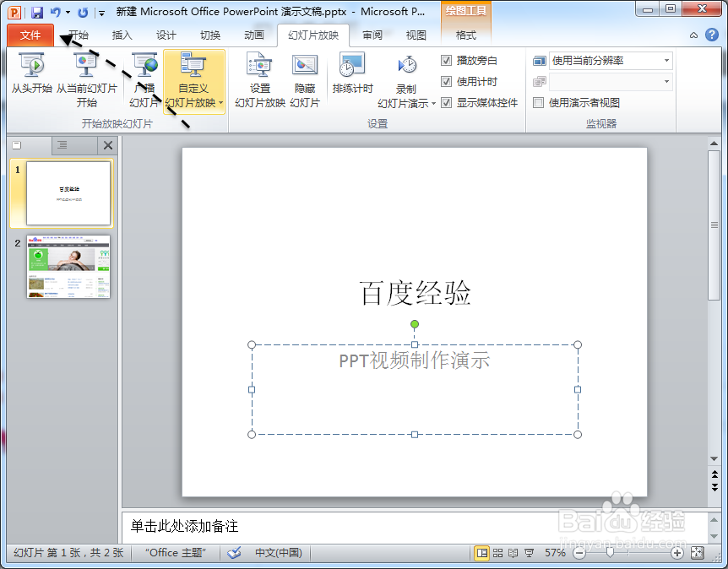Switch to Reading view in status bar

pyautogui.click(x=513, y=553)
